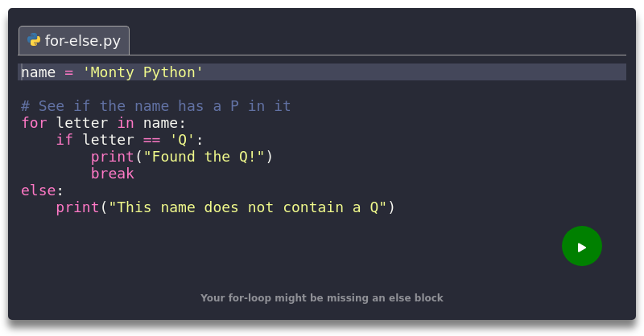
Task: Click the 'break' statement
Action: [x=113, y=173]
